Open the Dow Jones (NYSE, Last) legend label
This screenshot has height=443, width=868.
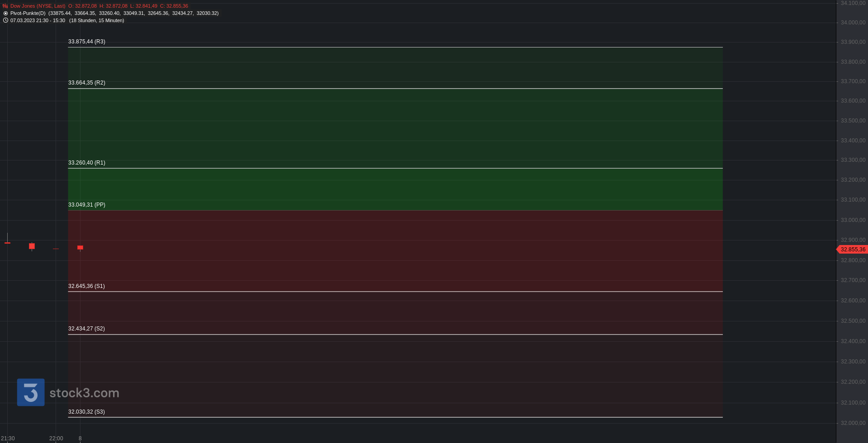click(38, 6)
